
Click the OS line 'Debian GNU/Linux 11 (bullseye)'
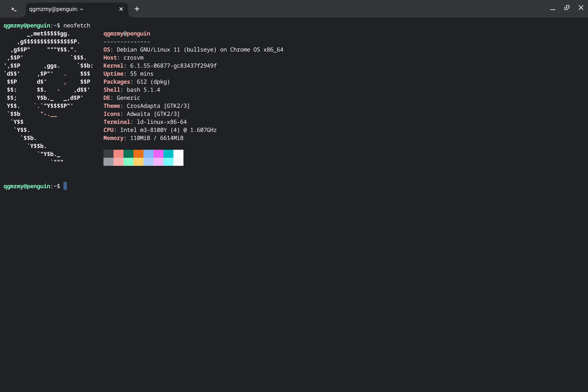(166, 50)
